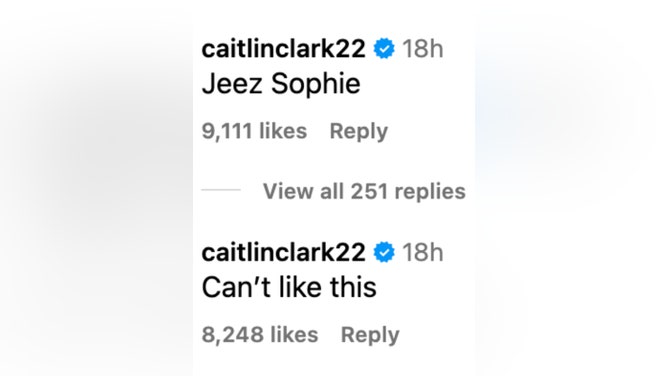Click the word 'replies' in View all link
The height and width of the screenshot is (376, 668).
pos(430,192)
